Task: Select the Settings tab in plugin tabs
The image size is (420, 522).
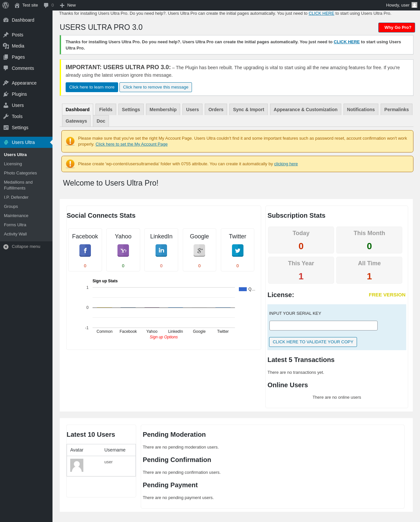Action: point(131,110)
